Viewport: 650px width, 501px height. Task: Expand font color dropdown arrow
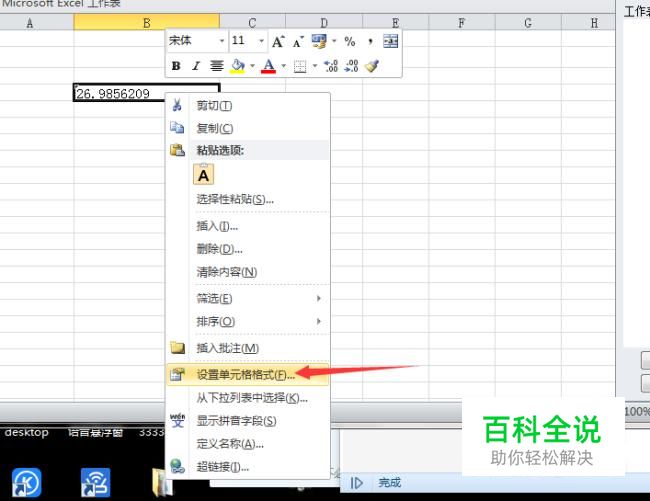point(284,66)
